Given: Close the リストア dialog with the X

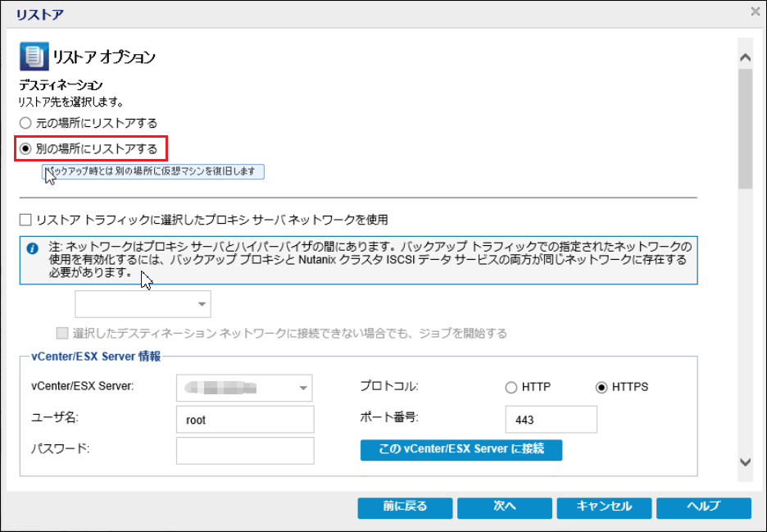Looking at the screenshot, I should (x=755, y=11).
